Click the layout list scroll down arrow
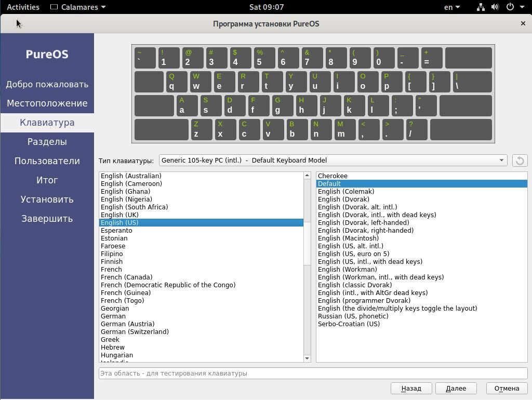This screenshot has height=400, width=532. coord(307,358)
